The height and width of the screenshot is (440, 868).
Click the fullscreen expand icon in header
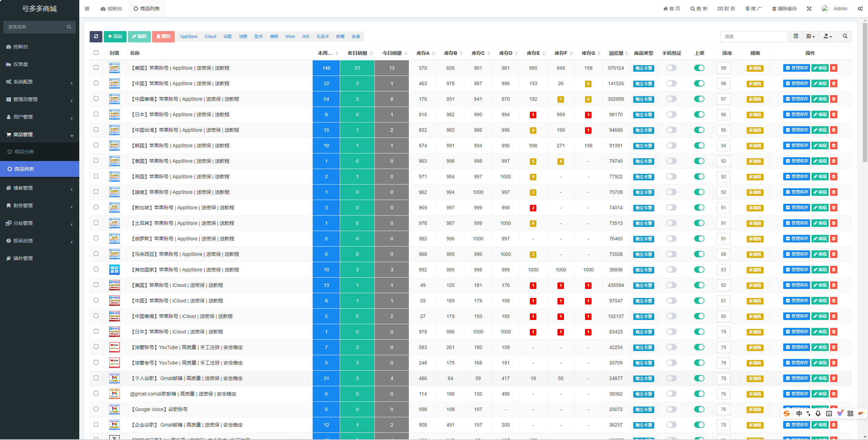point(809,9)
